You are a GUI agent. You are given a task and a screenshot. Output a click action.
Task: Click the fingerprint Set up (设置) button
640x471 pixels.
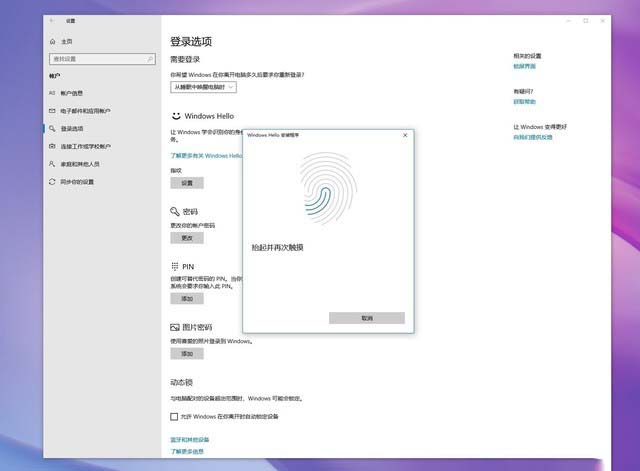pyautogui.click(x=187, y=183)
